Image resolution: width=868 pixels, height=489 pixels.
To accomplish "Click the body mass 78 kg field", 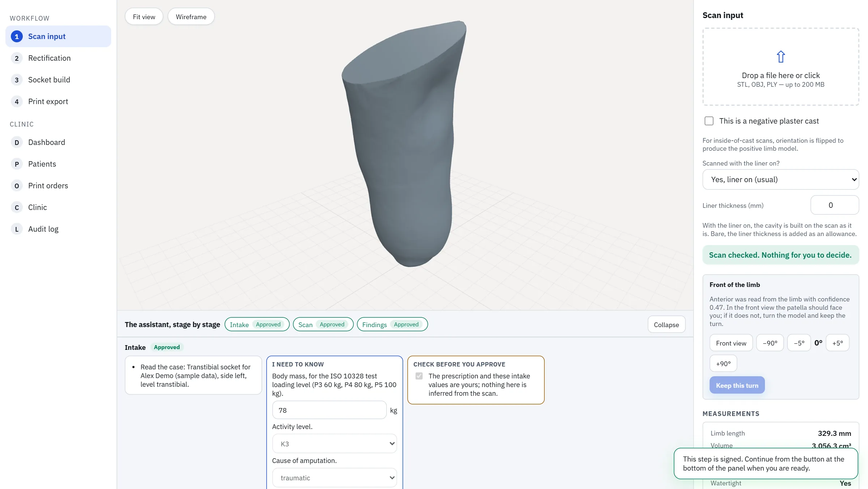I will tap(329, 410).
